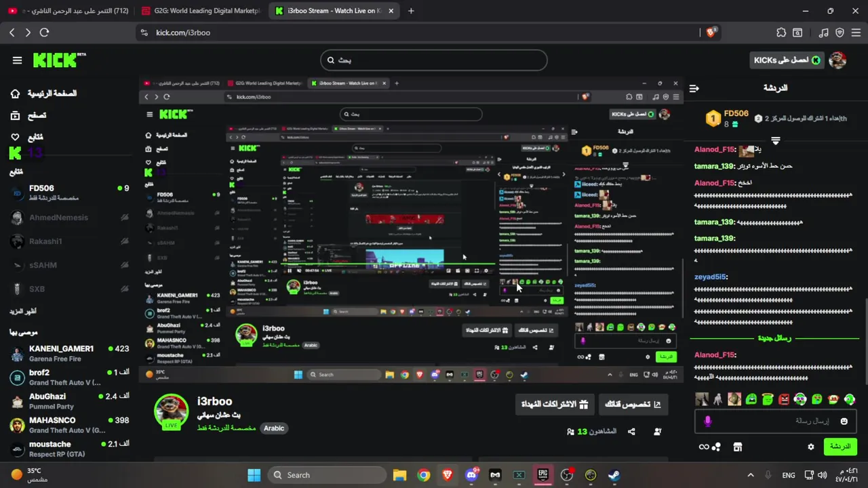Open the Kick hamburger menu
This screenshot has width=868, height=488.
[x=17, y=60]
